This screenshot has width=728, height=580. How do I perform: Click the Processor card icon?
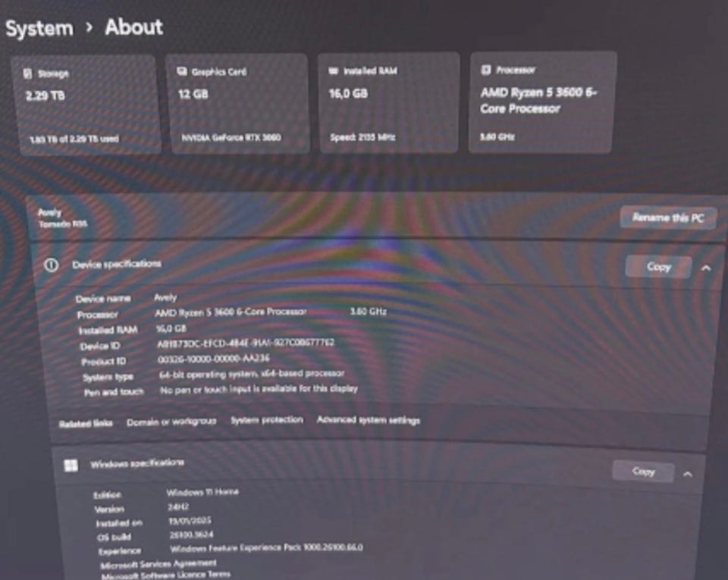(485, 70)
